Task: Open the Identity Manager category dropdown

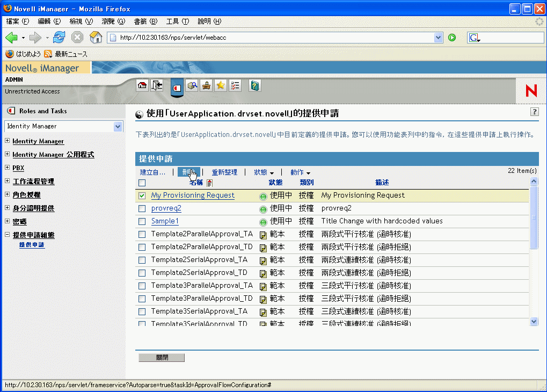Action: click(118, 126)
